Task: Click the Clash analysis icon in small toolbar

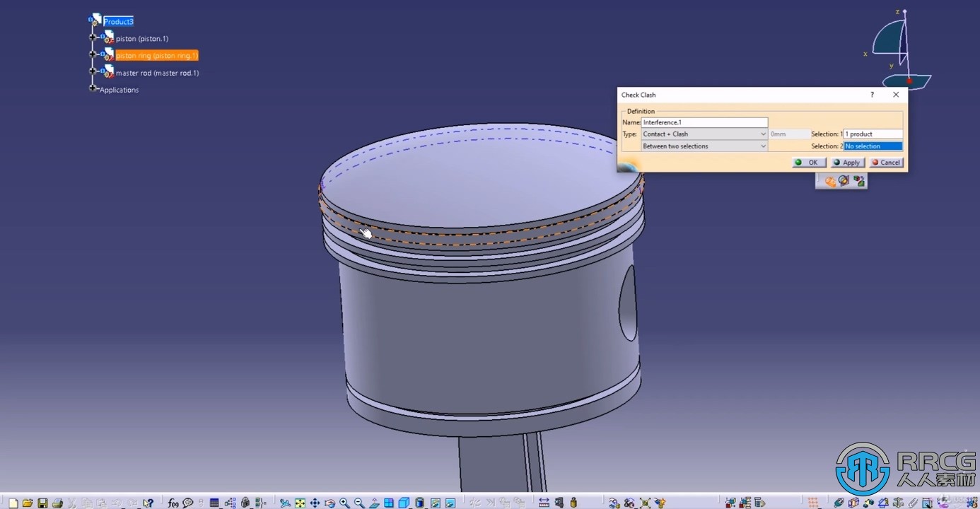Action: [x=830, y=182]
